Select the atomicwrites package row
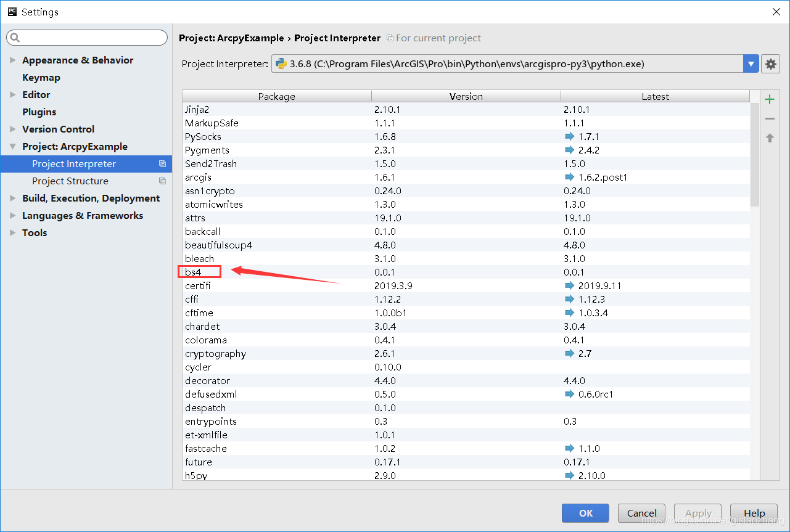Image resolution: width=790 pixels, height=532 pixels. pos(466,204)
